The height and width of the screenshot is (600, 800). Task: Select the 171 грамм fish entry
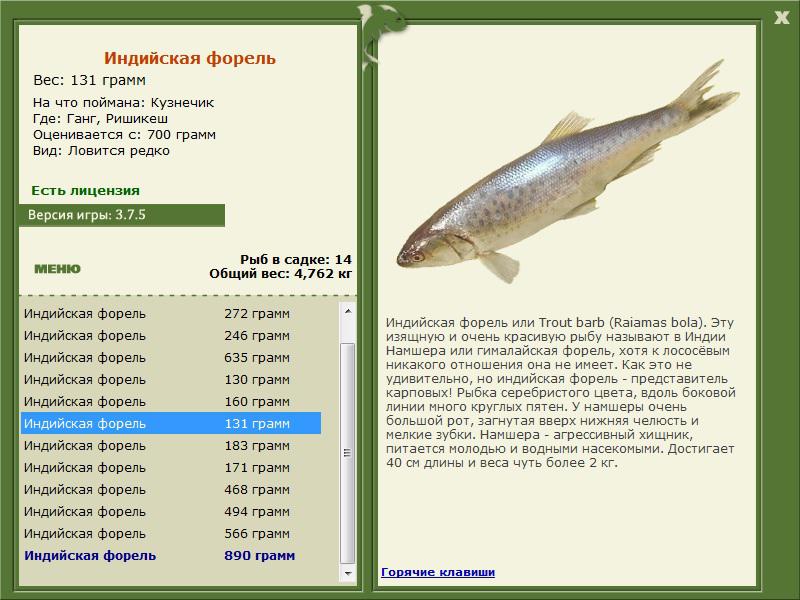[171, 467]
